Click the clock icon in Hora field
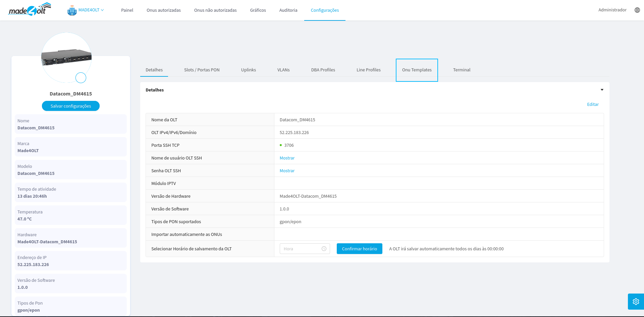Screen dimensions: 644x317 (x=324, y=249)
